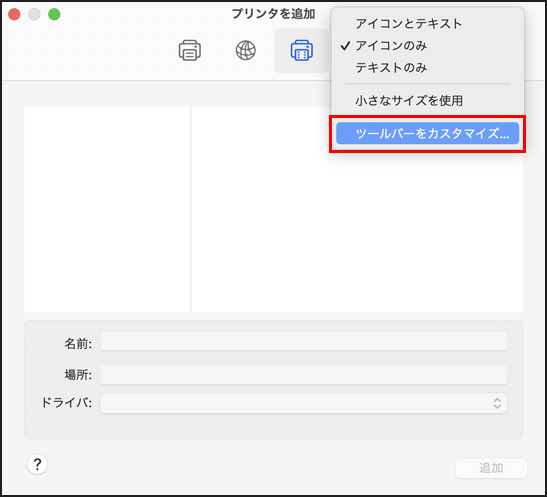The height and width of the screenshot is (497, 547).
Task: Close the プリンタを追加 window via red button
Action: click(14, 14)
